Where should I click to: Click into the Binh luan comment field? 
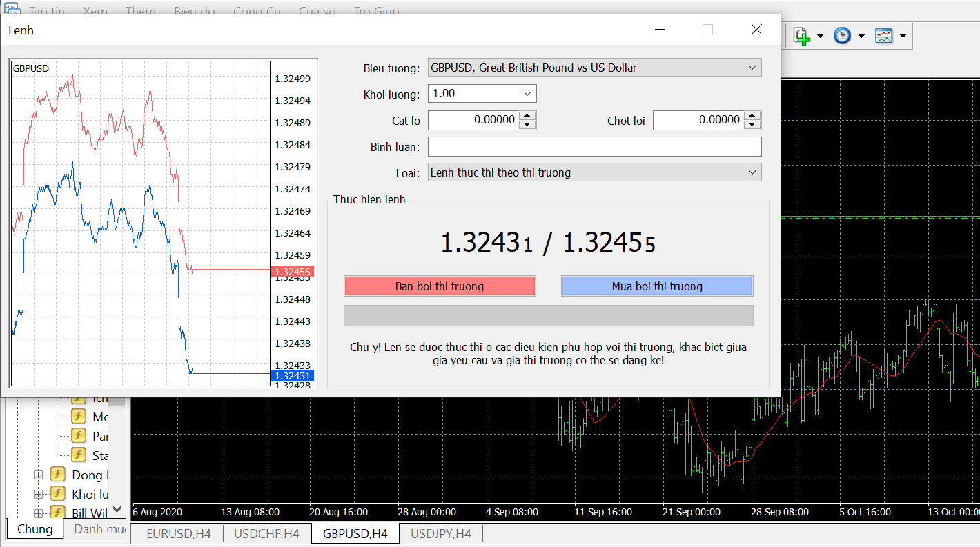click(x=595, y=146)
